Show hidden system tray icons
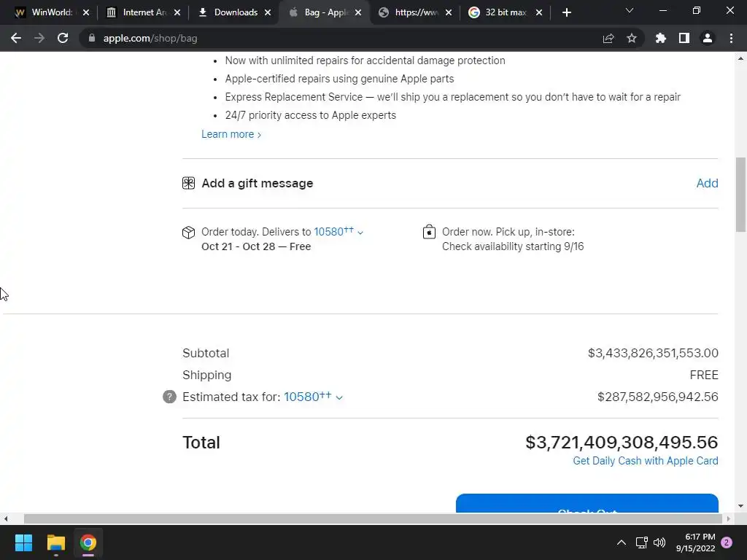Screen dimensions: 747x560 [x=622, y=542]
